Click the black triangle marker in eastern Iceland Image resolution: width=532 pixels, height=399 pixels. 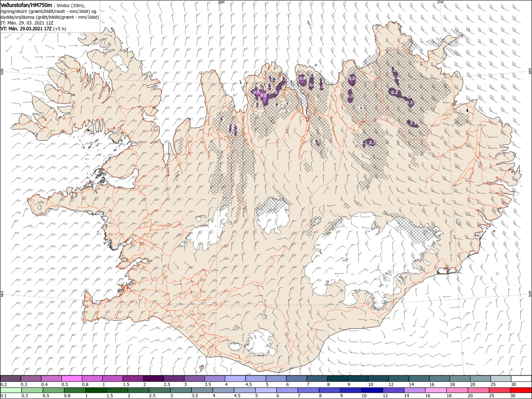tap(468, 111)
